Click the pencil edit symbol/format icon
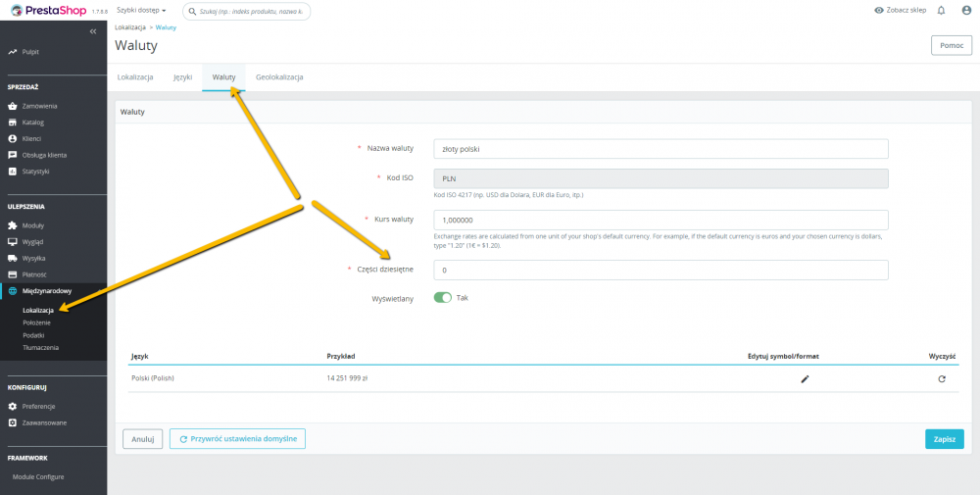 click(x=805, y=378)
